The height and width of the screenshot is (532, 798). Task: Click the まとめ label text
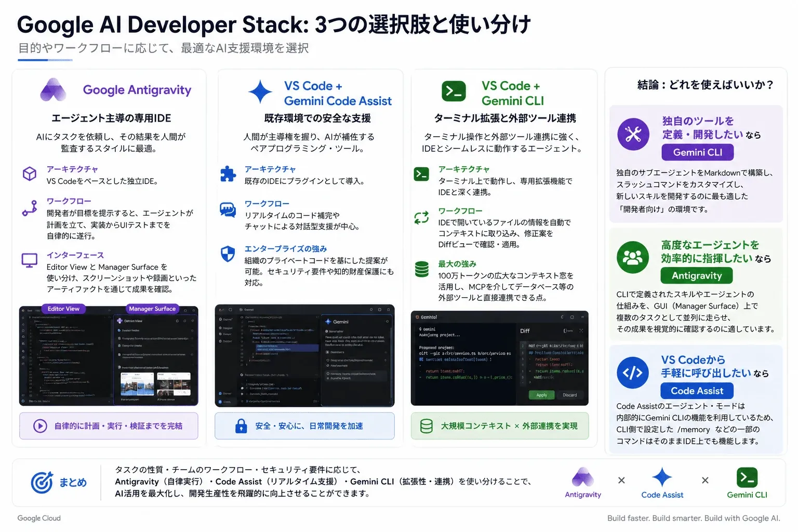coord(73,483)
